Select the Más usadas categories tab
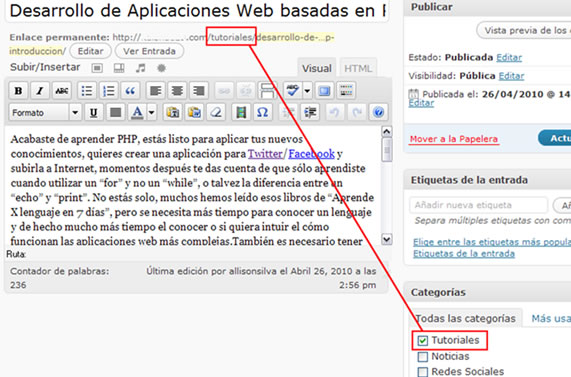Screen dimensions: 571x377 point(551,318)
